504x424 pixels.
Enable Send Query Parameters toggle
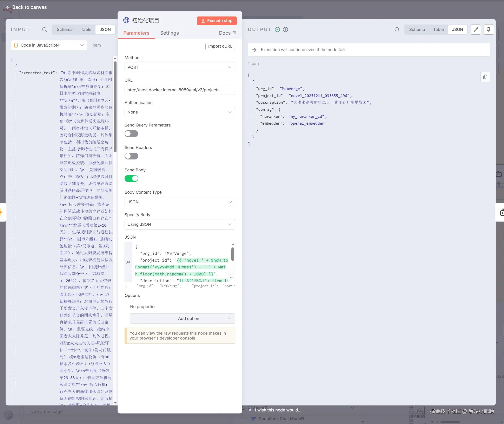(131, 134)
